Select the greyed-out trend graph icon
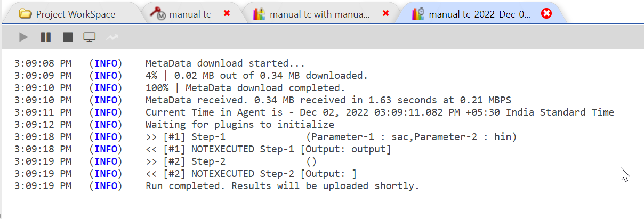Image resolution: width=644 pixels, height=219 pixels. [112, 37]
